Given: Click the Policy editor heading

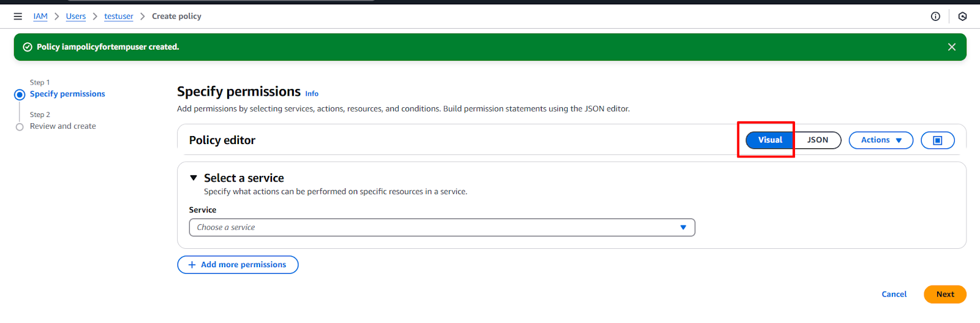Looking at the screenshot, I should tap(222, 140).
